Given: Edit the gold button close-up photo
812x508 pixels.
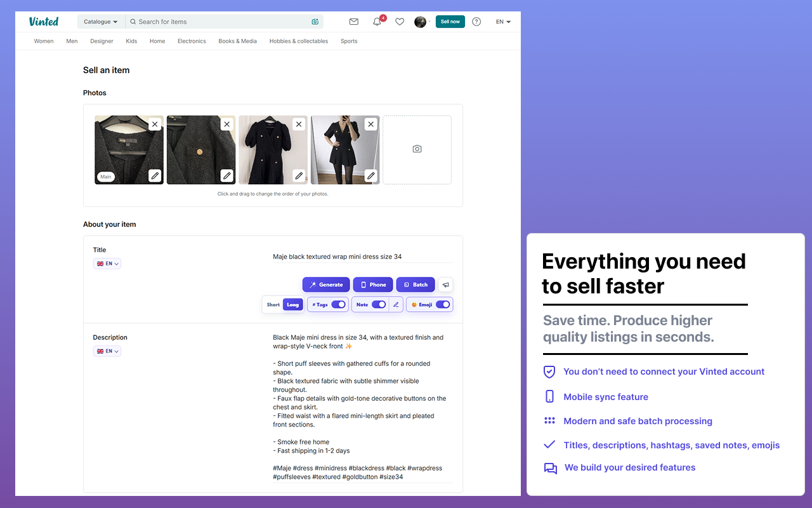Looking at the screenshot, I should coord(227,175).
